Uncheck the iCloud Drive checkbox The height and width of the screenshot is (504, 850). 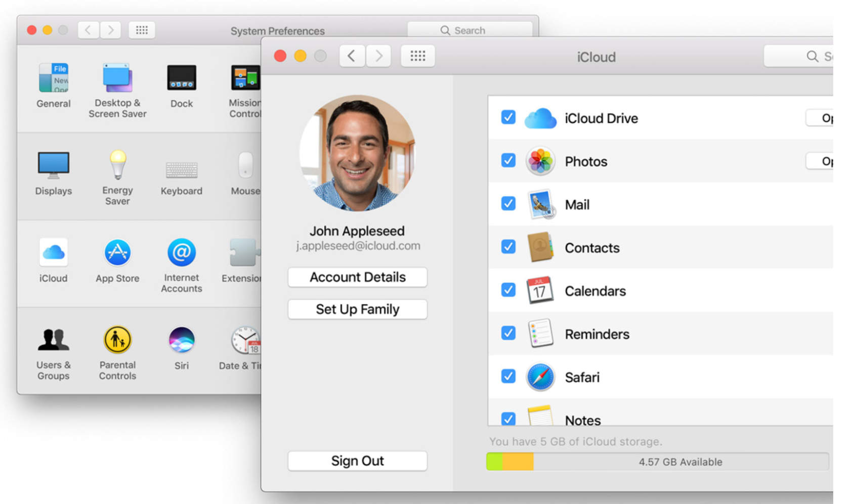point(508,117)
